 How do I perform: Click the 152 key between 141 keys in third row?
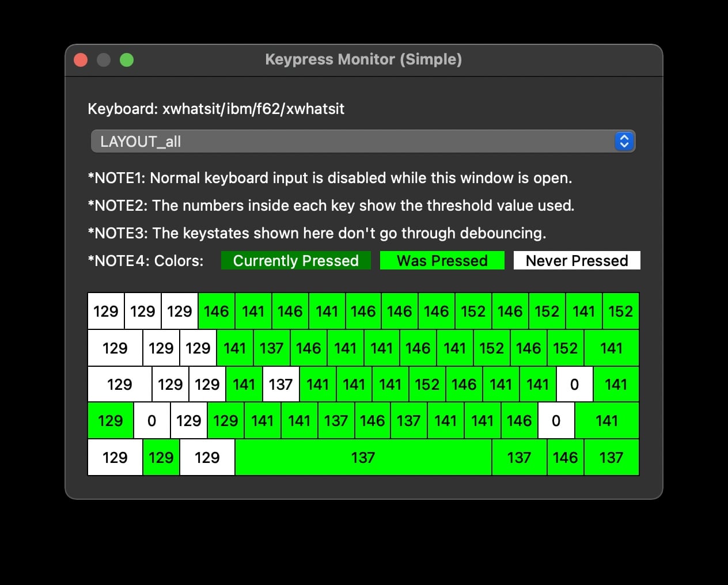427,385
